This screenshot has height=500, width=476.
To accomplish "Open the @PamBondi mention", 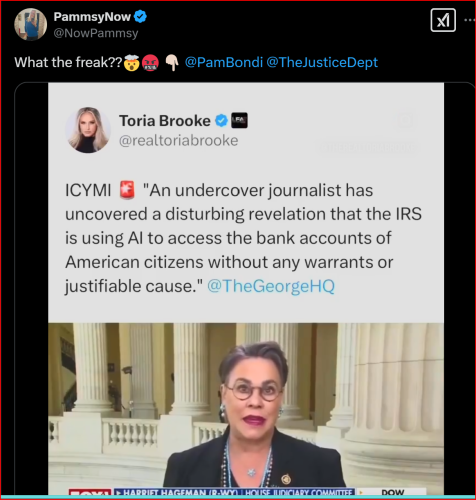I will click(x=224, y=62).
